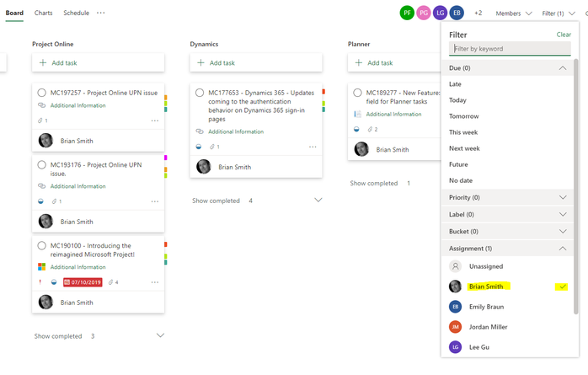
Task: Open more options on the MC193176 card
Action: [155, 201]
